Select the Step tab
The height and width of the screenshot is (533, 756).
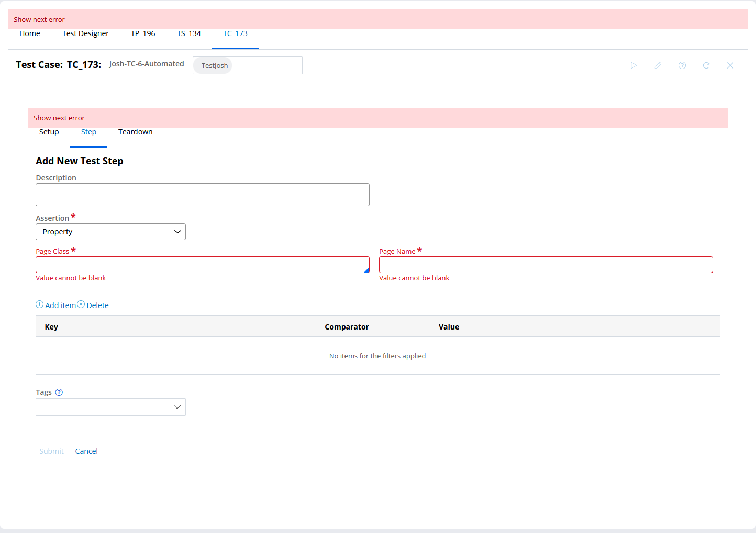click(x=88, y=132)
